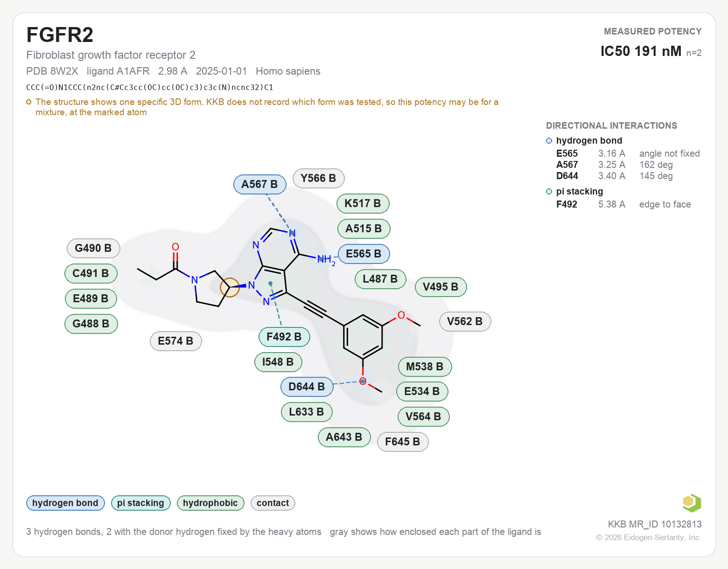
Task: Select the A567 B residue label
Action: coord(260,184)
